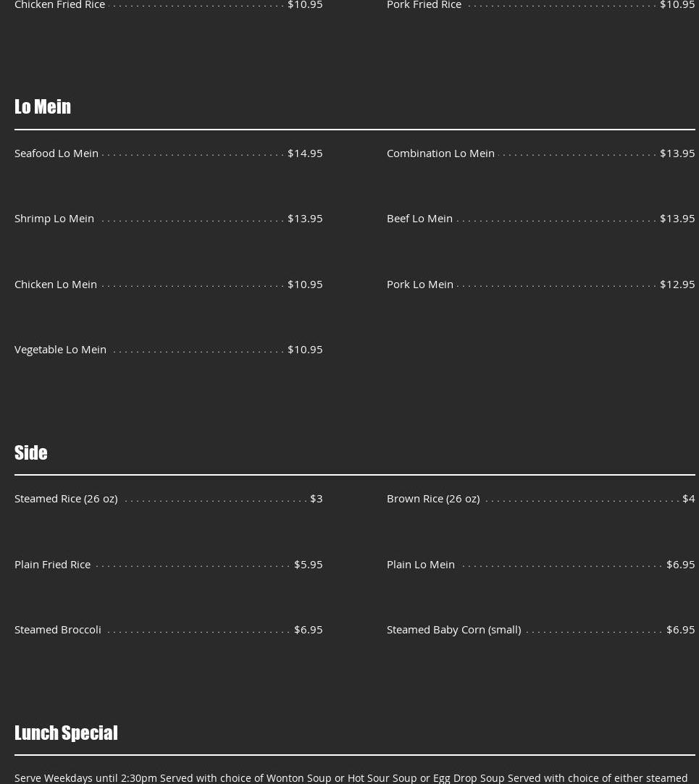Click Steamed Baby Corn (small)
699x784 pixels.
(x=453, y=629)
